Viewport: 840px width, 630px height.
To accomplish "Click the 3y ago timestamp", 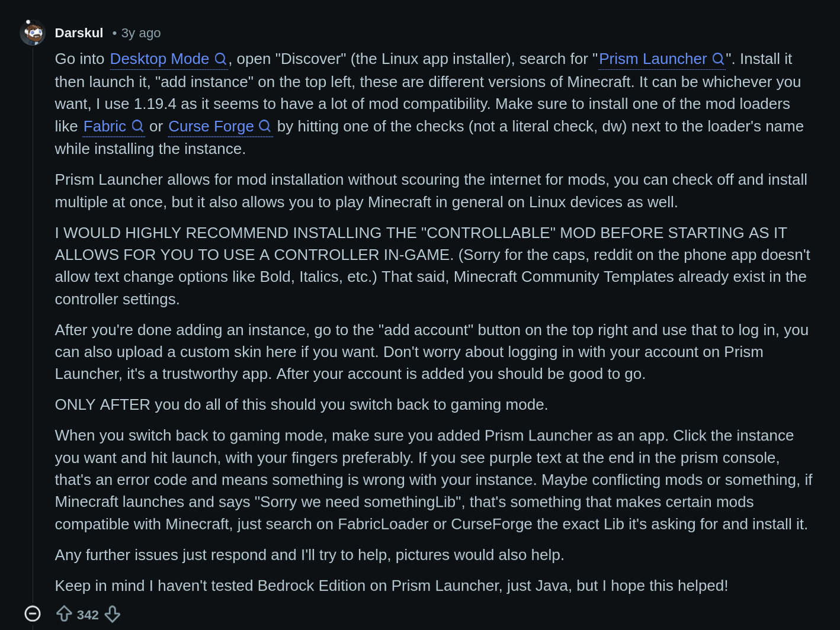I will click(141, 33).
